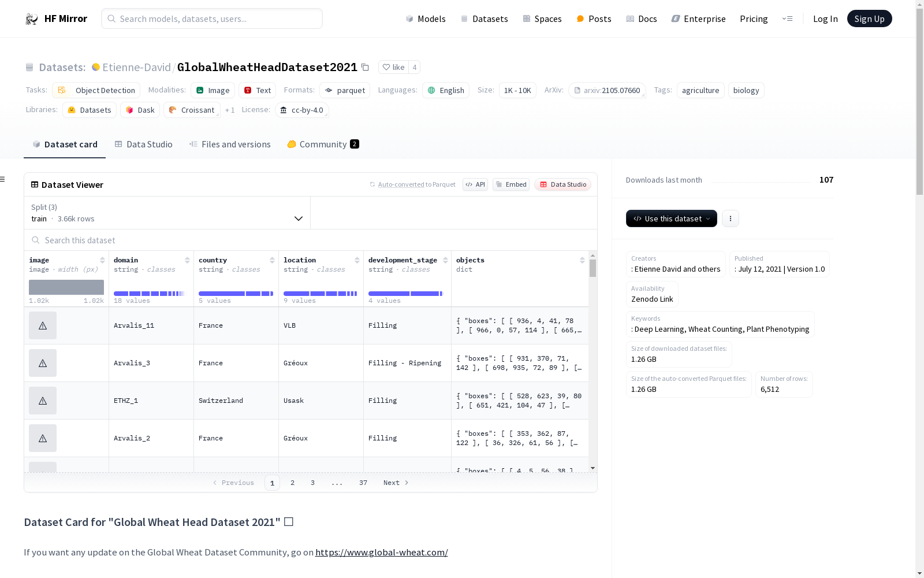Click the HF Mirror logo icon

pyautogui.click(x=32, y=18)
